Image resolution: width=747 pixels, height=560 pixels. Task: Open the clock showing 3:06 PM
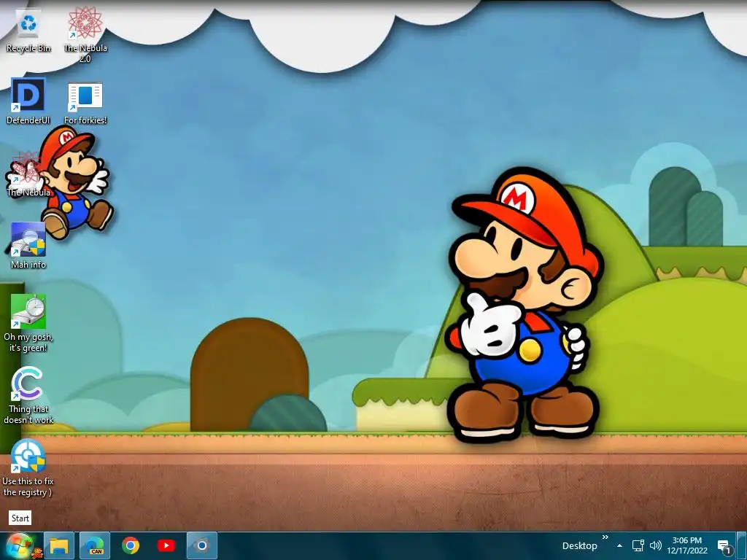coord(687,545)
